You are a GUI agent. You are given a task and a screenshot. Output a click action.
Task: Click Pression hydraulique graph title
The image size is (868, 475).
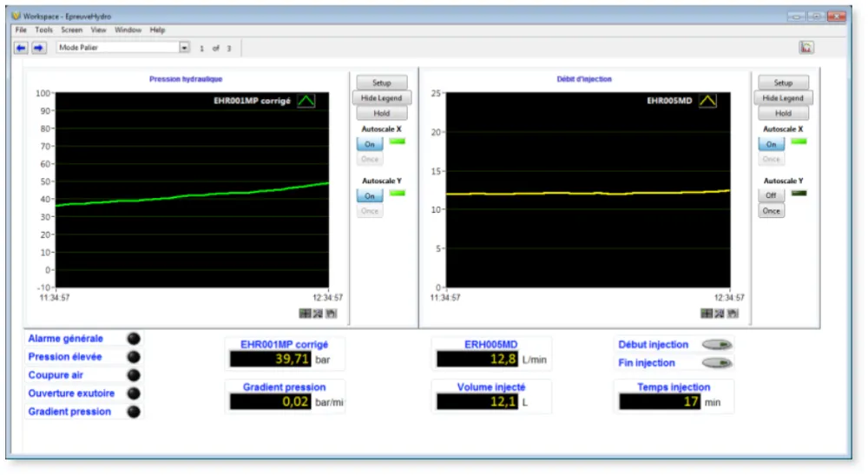186,79
